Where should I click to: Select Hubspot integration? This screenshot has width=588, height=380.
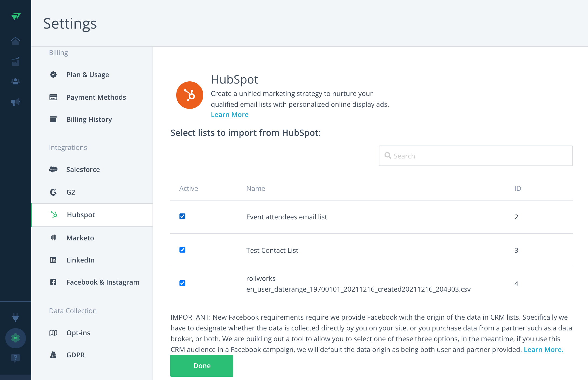pyautogui.click(x=92, y=215)
